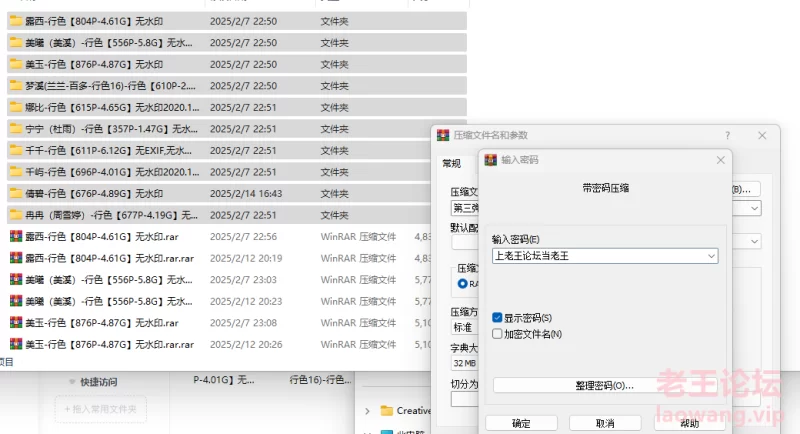Screen dimensions: 800x434
Task: Click the 帮助 button in password dialog
Action: pyautogui.click(x=689, y=423)
